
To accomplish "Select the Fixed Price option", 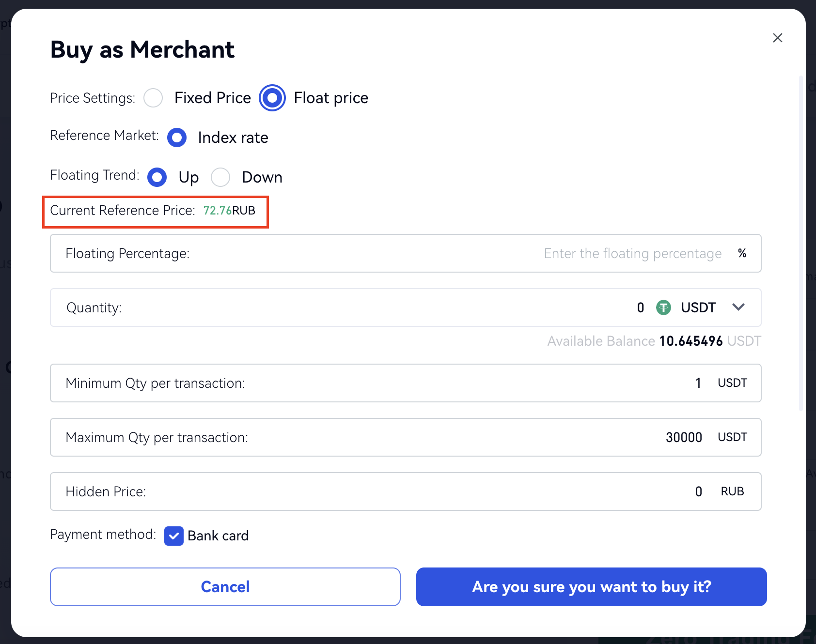I will 154,98.
